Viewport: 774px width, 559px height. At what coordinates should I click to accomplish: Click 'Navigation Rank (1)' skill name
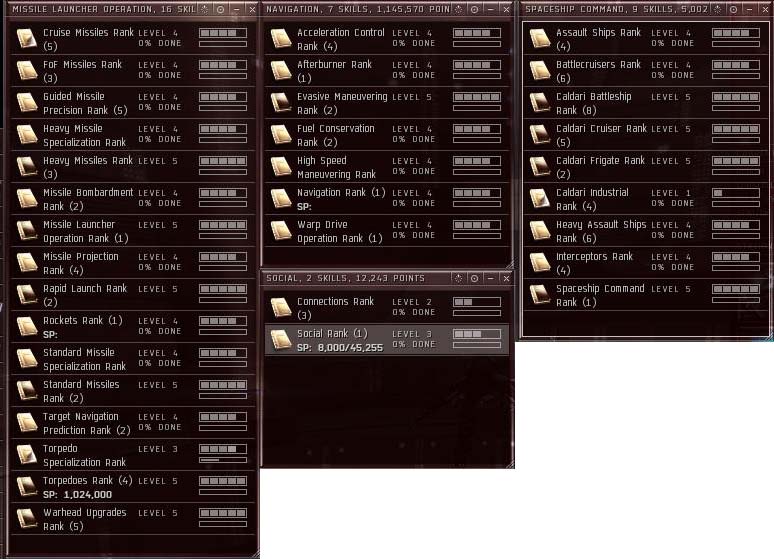(341, 193)
